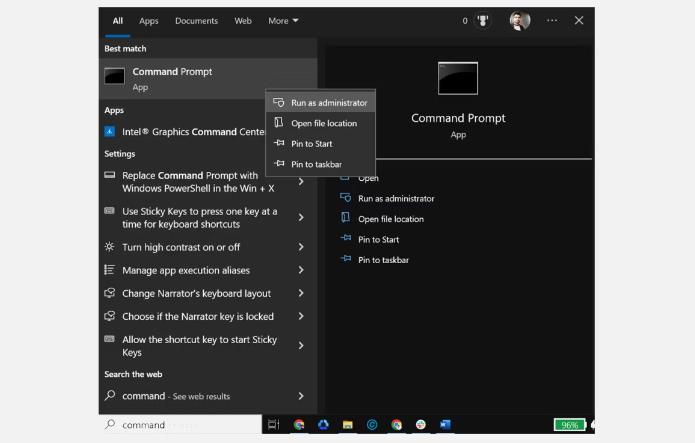Click the large Command Prompt preview icon
Viewport: 695px width, 443px height.
(458, 78)
